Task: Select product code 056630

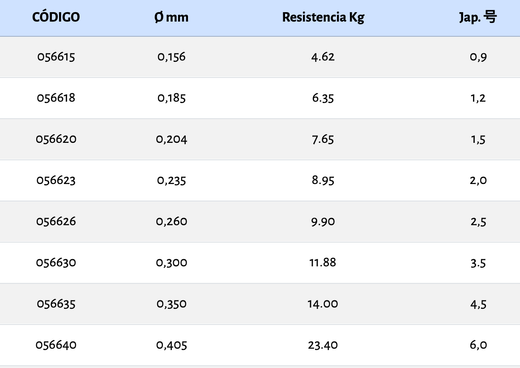Action: (56, 263)
